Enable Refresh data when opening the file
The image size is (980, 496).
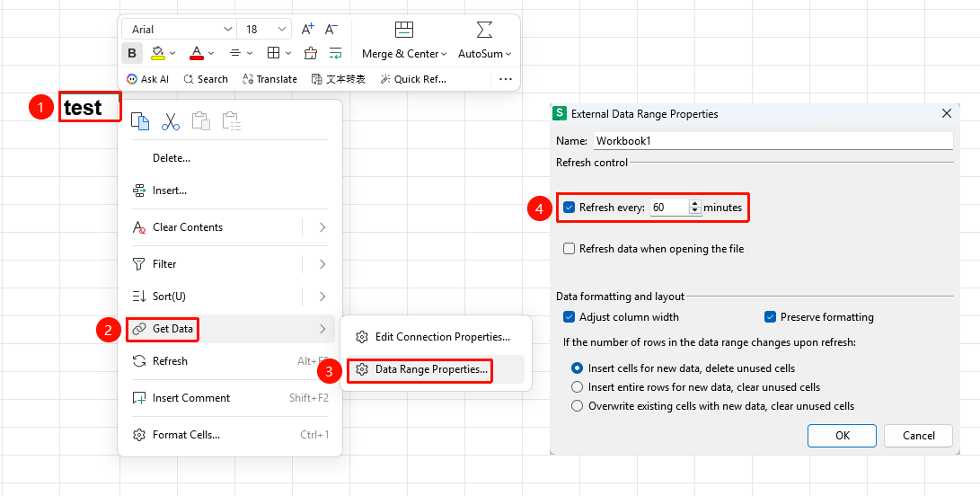point(569,248)
